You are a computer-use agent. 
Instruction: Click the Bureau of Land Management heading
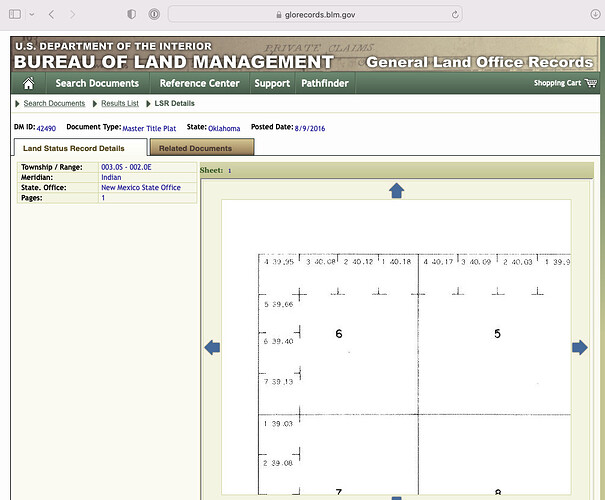coord(174,62)
